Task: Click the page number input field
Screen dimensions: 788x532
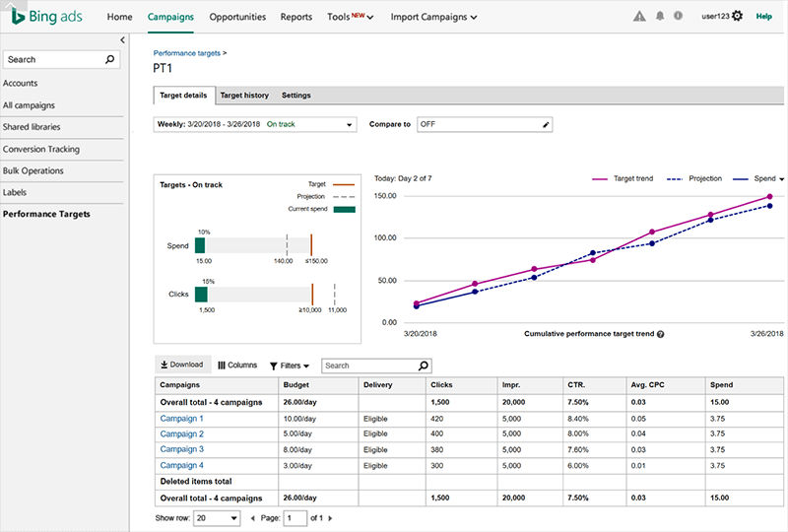Action: (295, 518)
